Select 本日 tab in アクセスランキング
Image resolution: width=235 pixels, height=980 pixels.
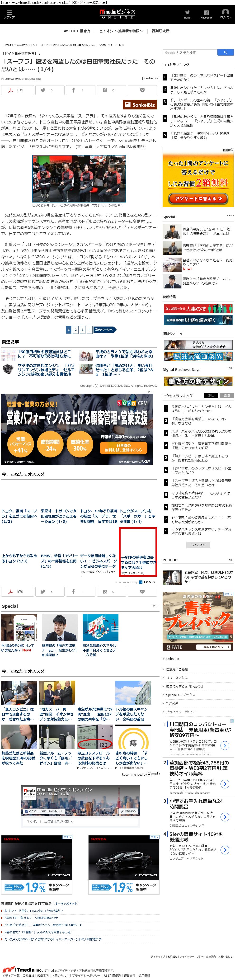click(211, 396)
